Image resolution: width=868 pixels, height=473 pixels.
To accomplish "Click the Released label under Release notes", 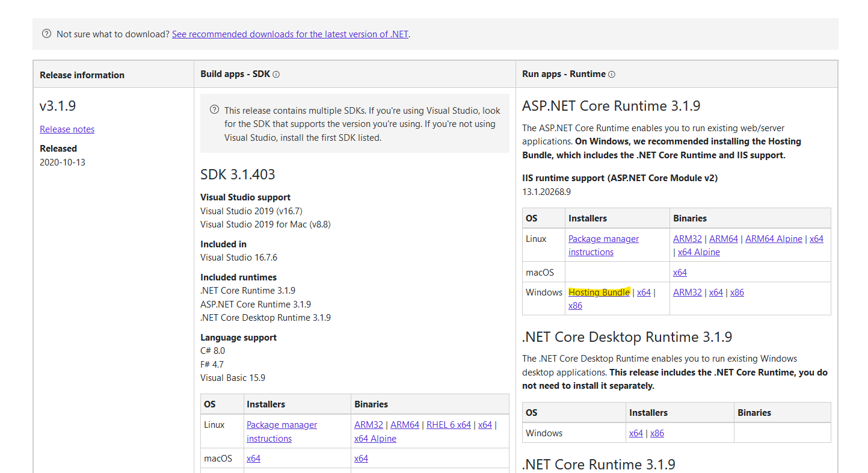I will 58,149.
